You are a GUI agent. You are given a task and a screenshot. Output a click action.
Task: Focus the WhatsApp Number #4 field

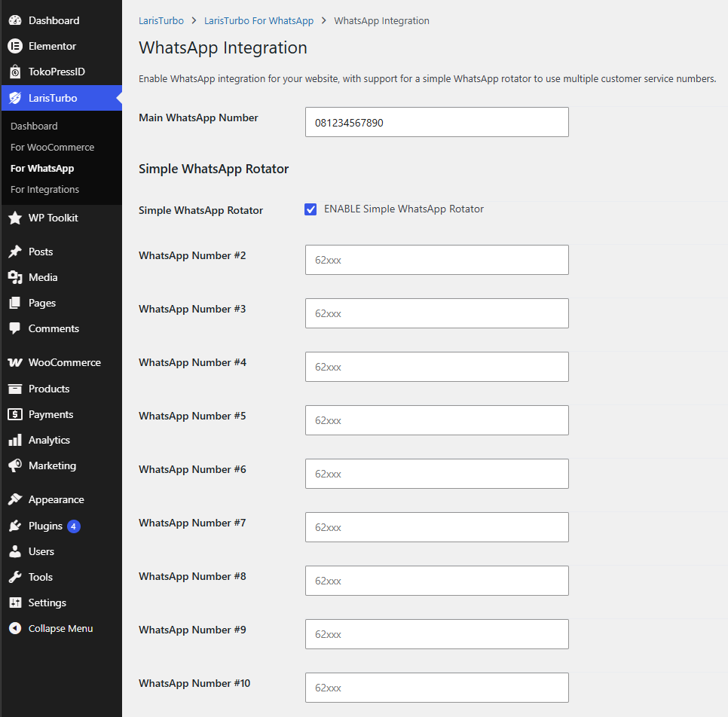click(436, 367)
